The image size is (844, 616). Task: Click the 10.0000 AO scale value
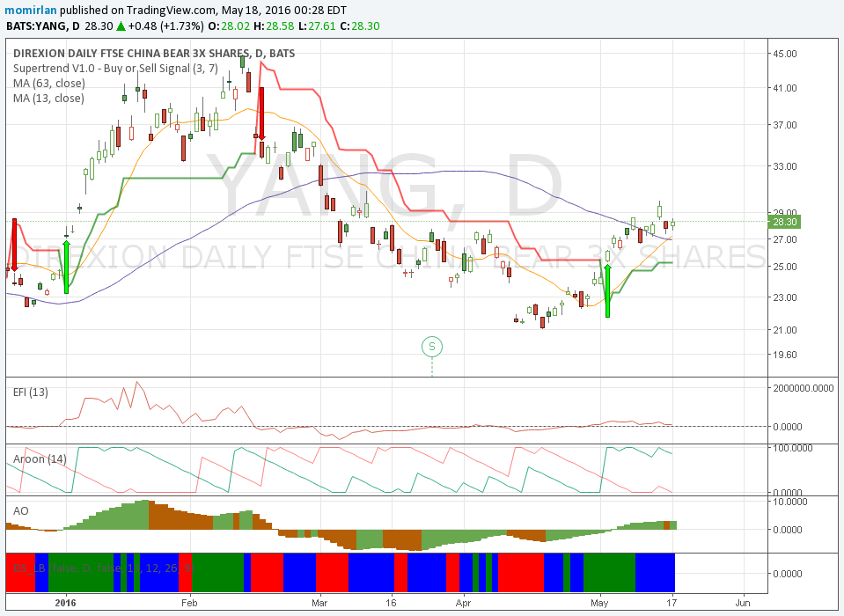click(x=790, y=502)
